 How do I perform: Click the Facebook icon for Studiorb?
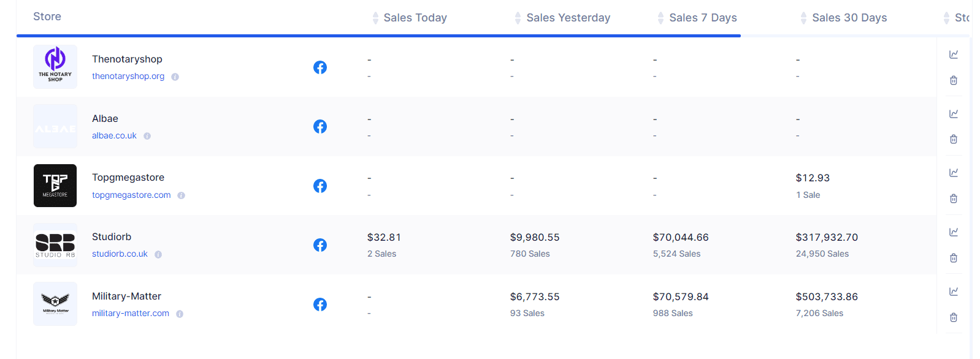[x=320, y=245]
